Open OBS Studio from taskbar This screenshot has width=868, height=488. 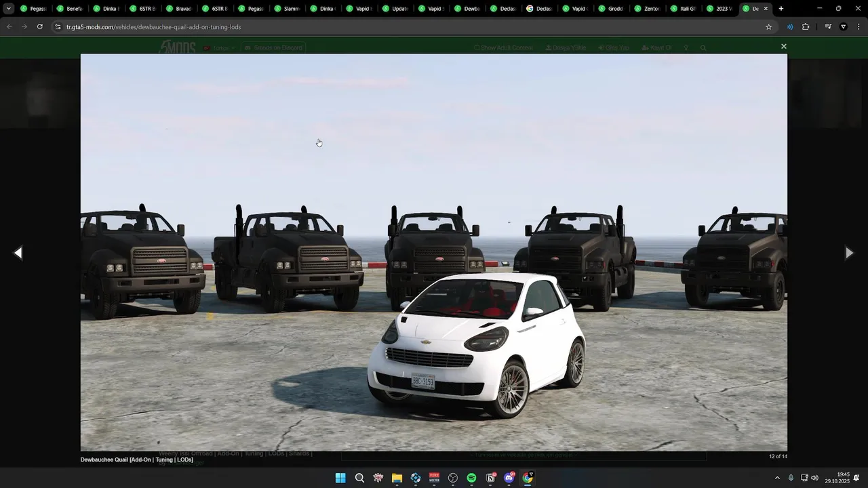[453, 478]
